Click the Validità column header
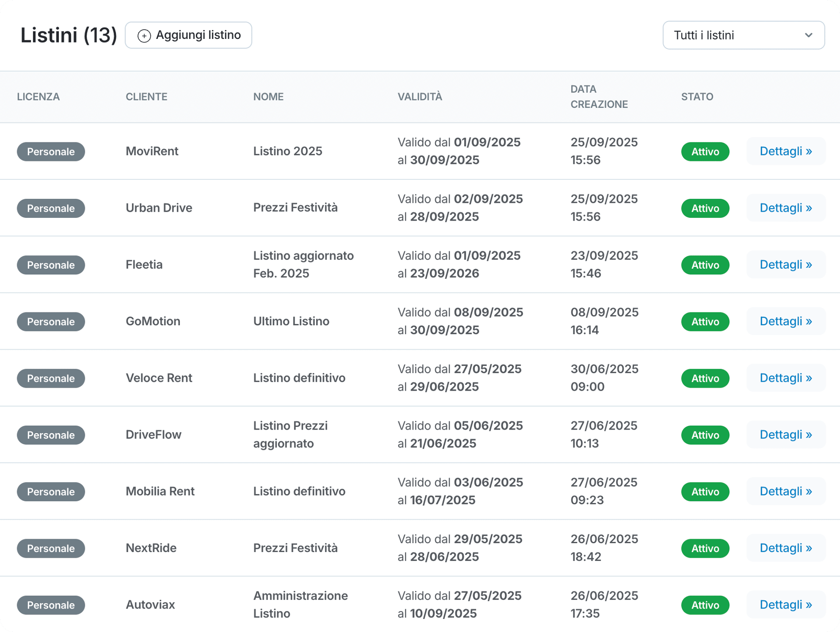Screen dimensions: 840x632 tap(420, 97)
